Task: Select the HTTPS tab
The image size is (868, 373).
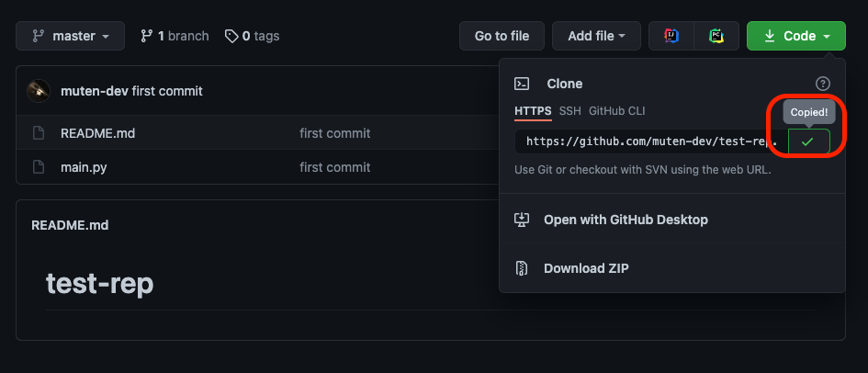Action: 533,111
